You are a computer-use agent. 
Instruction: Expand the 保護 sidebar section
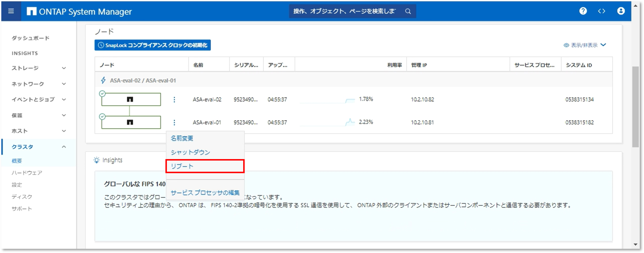39,115
